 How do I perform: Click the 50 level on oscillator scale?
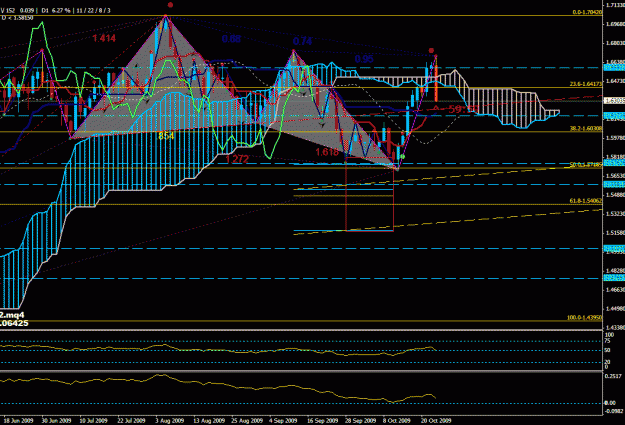point(607,350)
